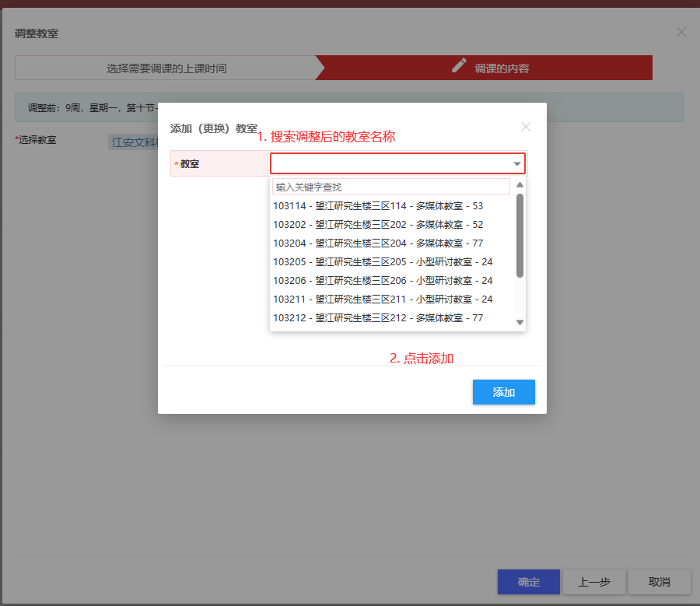Click the 确定 button

(528, 582)
